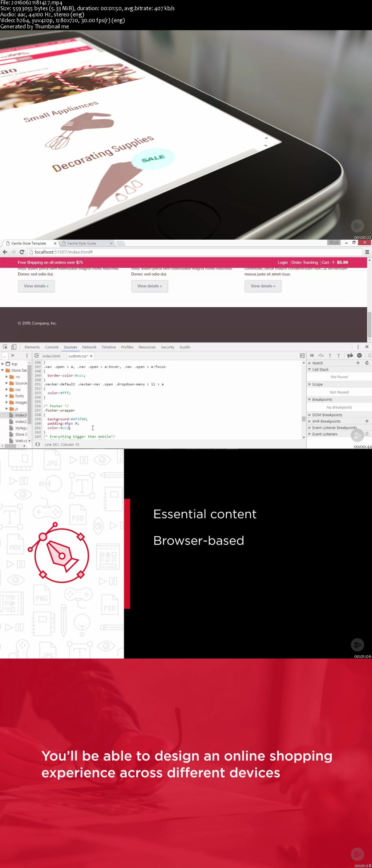Click the address bar with localhost URL

tap(195, 252)
